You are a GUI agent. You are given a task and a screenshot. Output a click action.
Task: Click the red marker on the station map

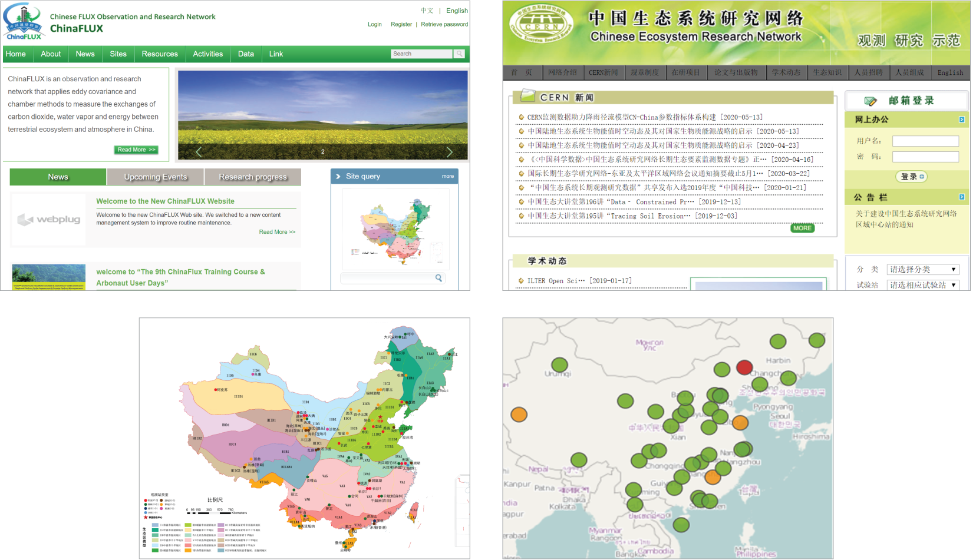point(744,367)
